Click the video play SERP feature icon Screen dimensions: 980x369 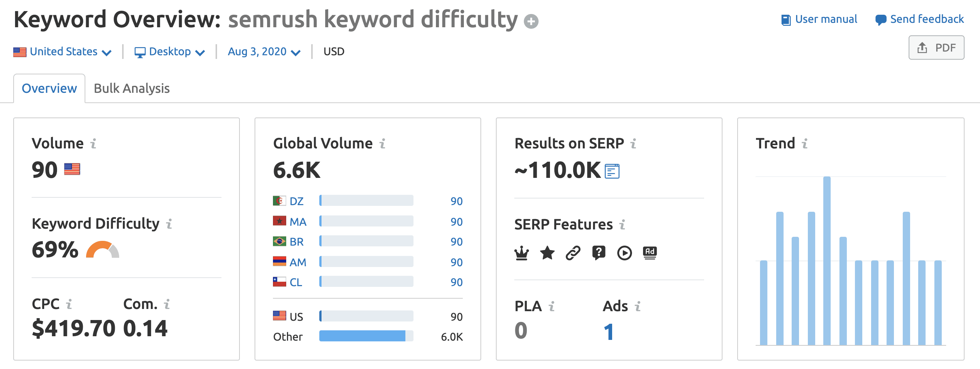624,253
